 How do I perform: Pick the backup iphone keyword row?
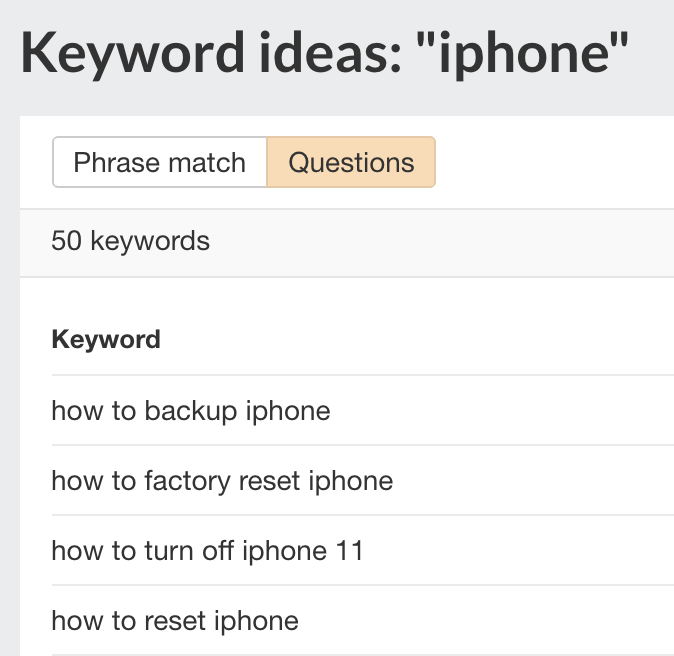pyautogui.click(x=191, y=410)
